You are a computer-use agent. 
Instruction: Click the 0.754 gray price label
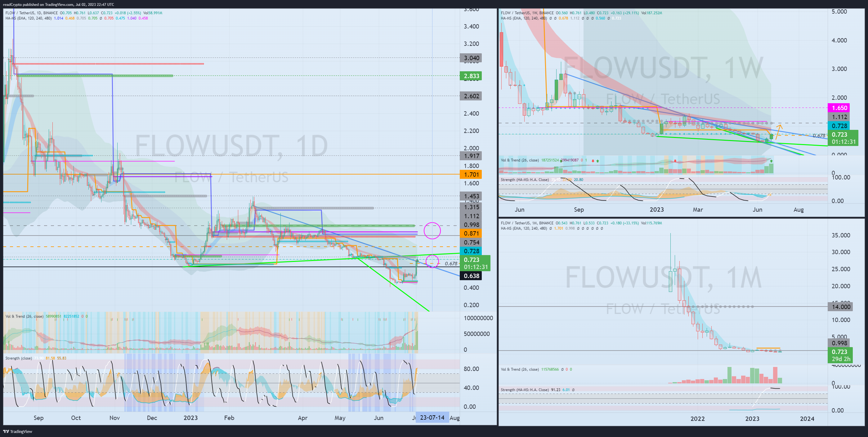point(471,242)
